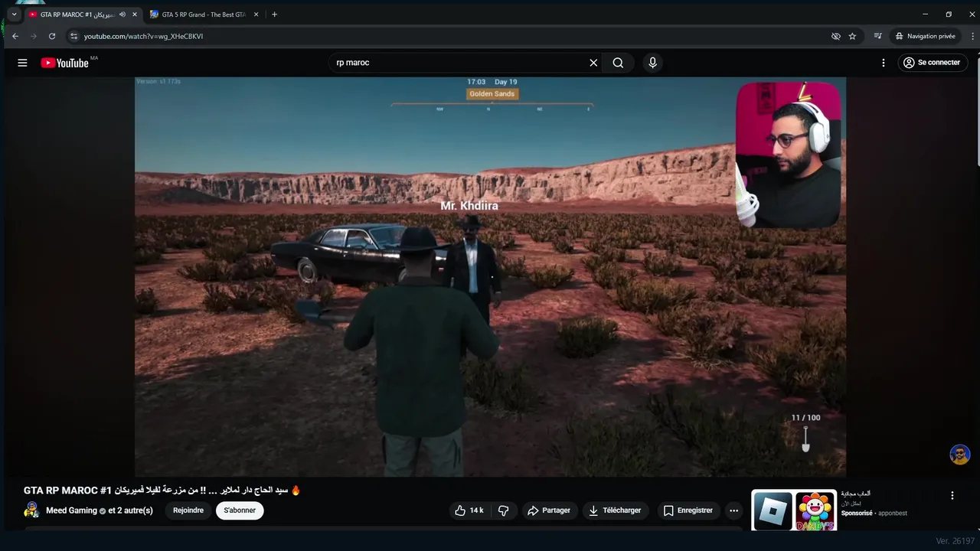Open the Meed Gaming channel avatar
This screenshot has height=551, width=980.
31,510
